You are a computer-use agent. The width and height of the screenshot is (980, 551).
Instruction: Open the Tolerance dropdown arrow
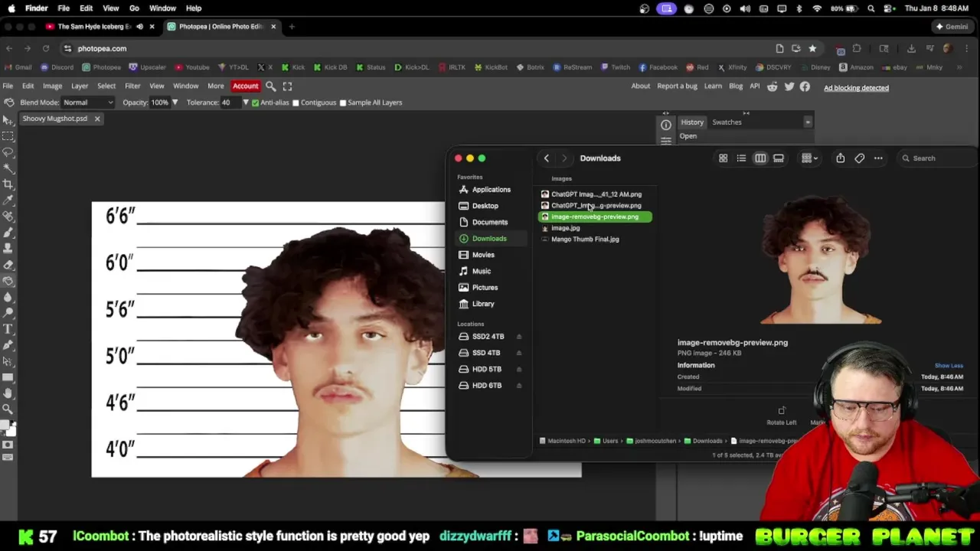pyautogui.click(x=246, y=103)
